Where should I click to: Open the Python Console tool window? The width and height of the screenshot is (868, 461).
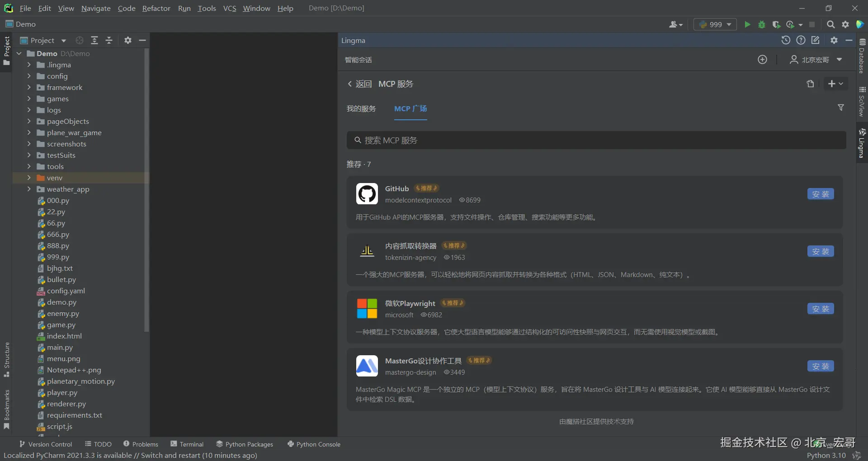point(314,444)
